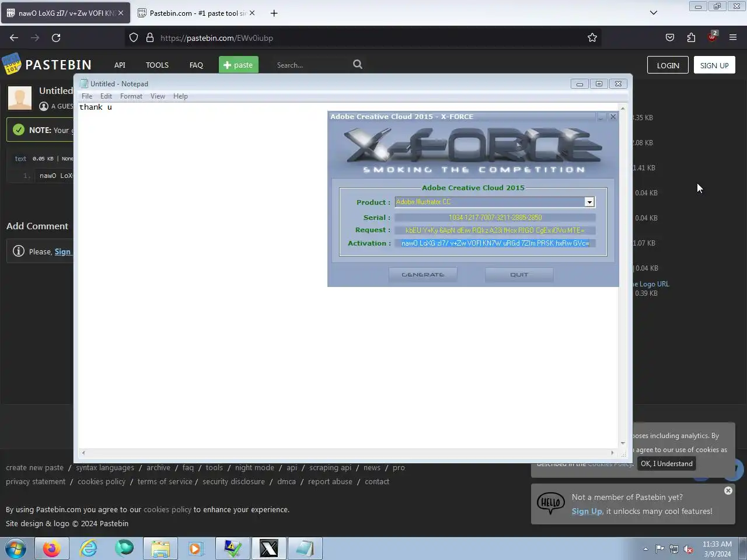
Task: Open the Firefox hamburger menu
Action: [733, 38]
